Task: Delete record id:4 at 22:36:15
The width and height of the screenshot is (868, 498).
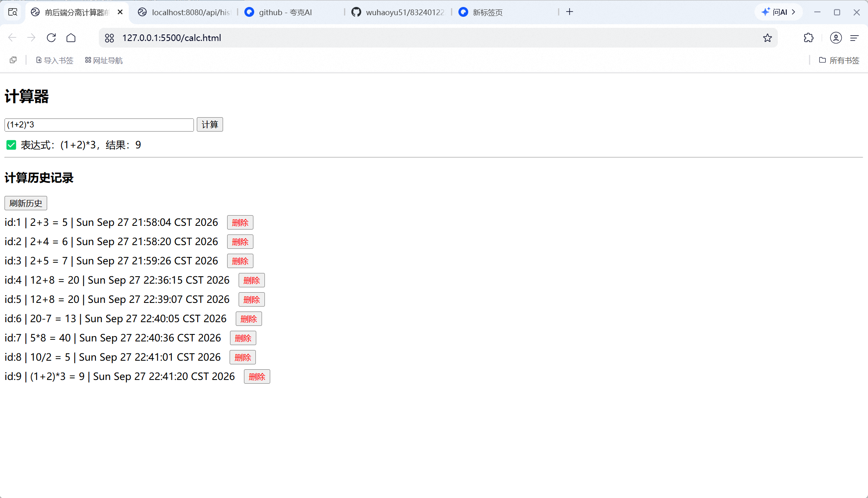Action: coord(252,280)
